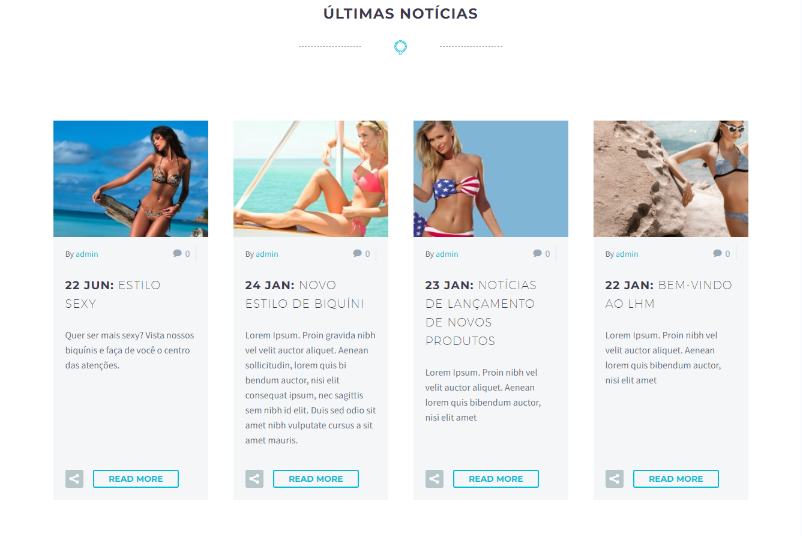
Task: Click admin author link on Bem-vindo ao LHM post
Action: [627, 254]
